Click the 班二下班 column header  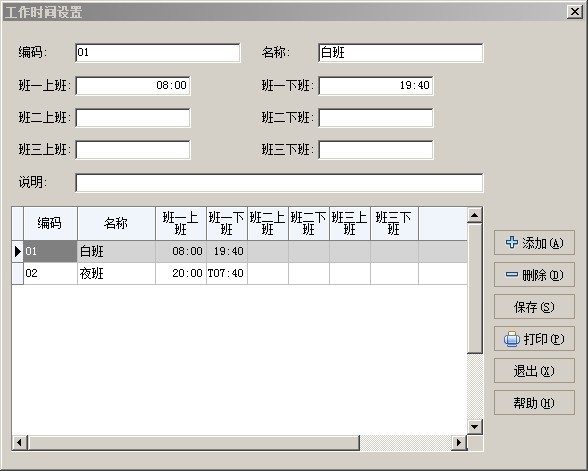(x=309, y=224)
